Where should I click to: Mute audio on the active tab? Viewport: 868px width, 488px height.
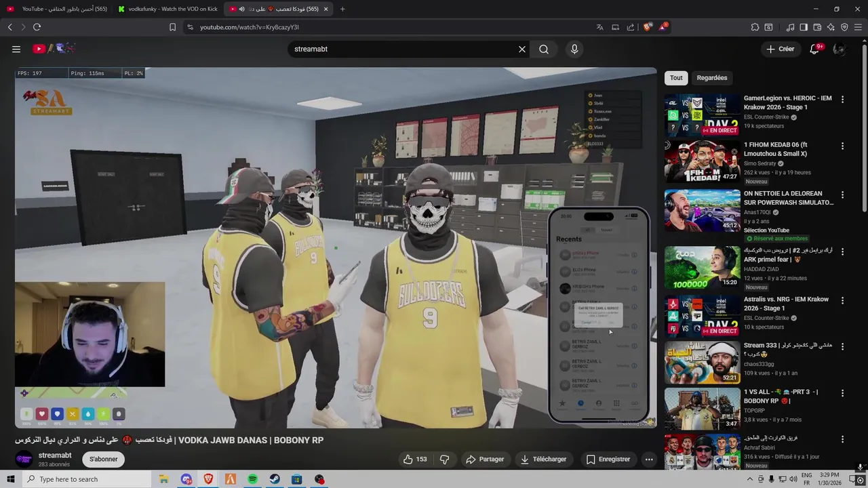point(241,9)
